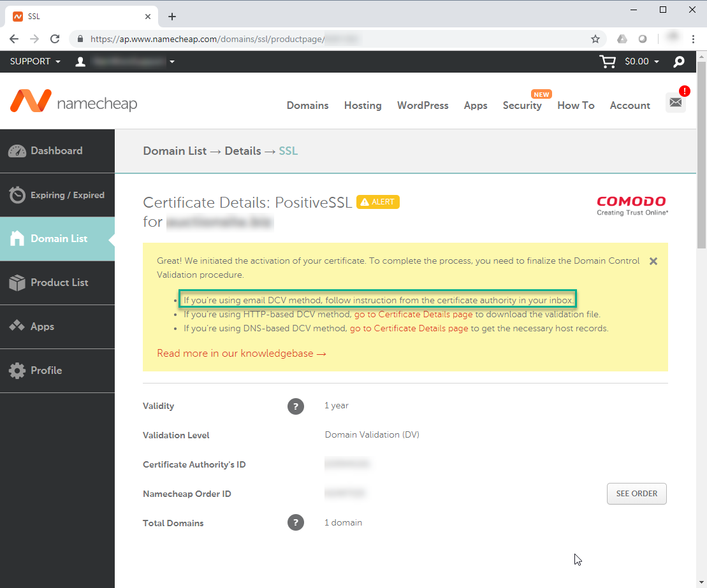Go to Dashboard in the sidebar
This screenshot has width=707, height=588.
point(57,151)
